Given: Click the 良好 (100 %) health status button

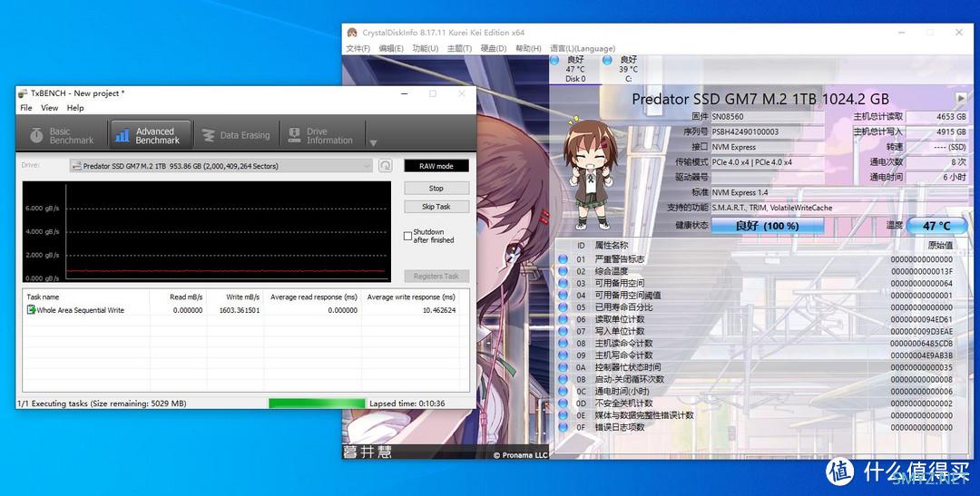Looking at the screenshot, I should [768, 226].
